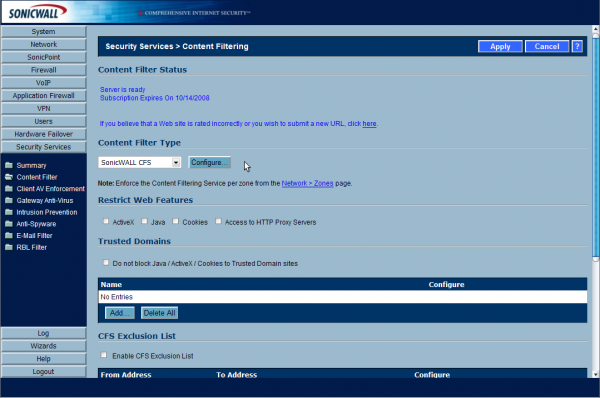Open the Users menu
This screenshot has height=398, width=600.
tap(44, 121)
